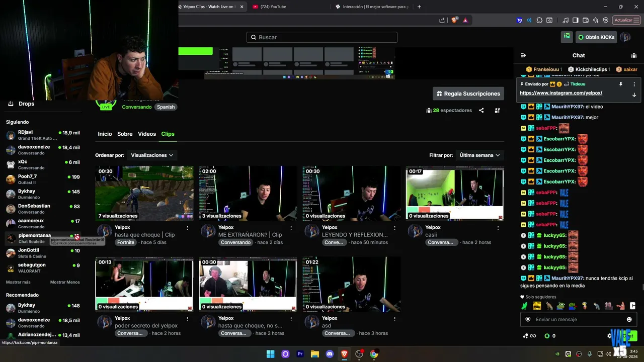Image resolution: width=644 pixels, height=362 pixels.
Task: Open a new browser tab
Action: pyautogui.click(x=419, y=7)
